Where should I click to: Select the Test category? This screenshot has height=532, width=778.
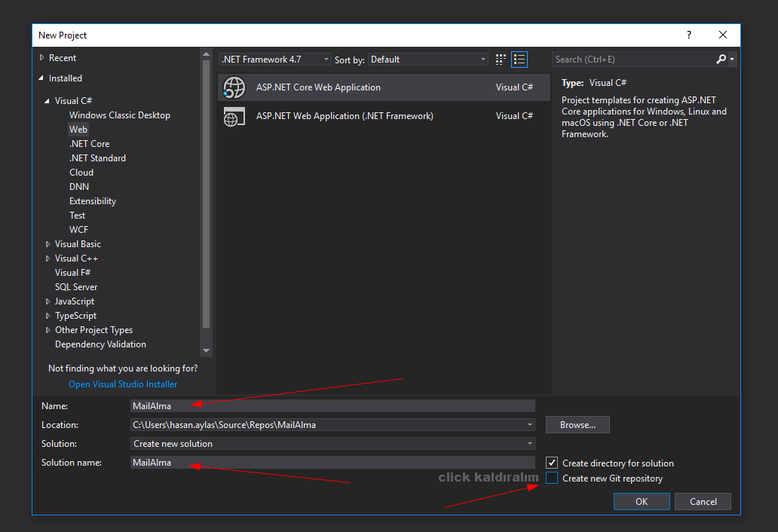[x=78, y=216]
